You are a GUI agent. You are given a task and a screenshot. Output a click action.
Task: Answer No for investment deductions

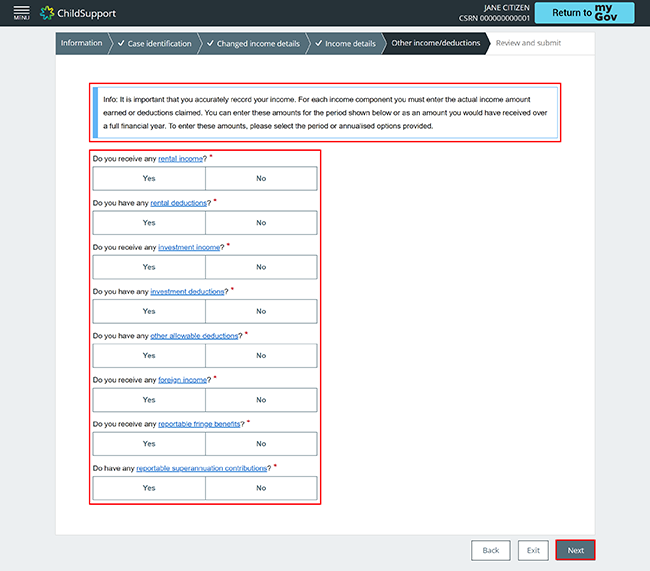261,311
